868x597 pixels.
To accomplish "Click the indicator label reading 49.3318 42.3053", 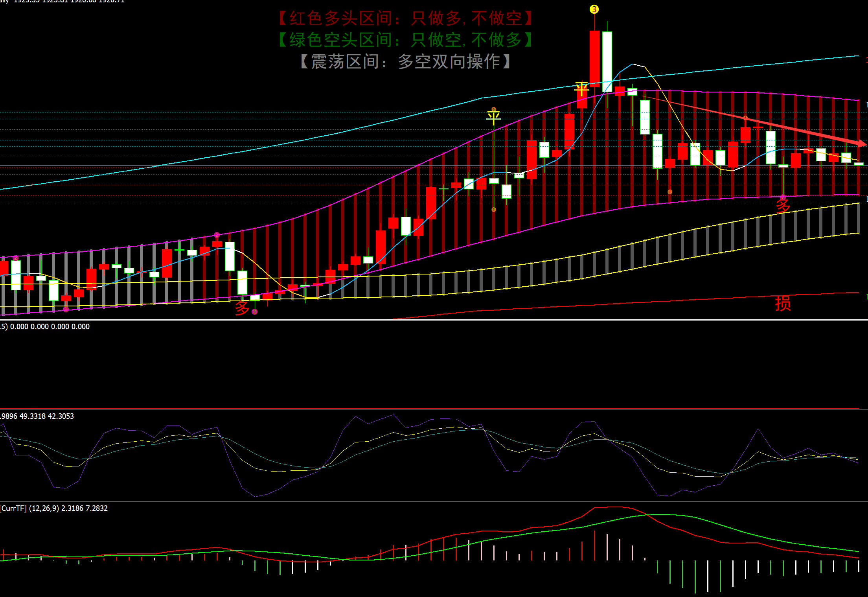I will 37,416.
